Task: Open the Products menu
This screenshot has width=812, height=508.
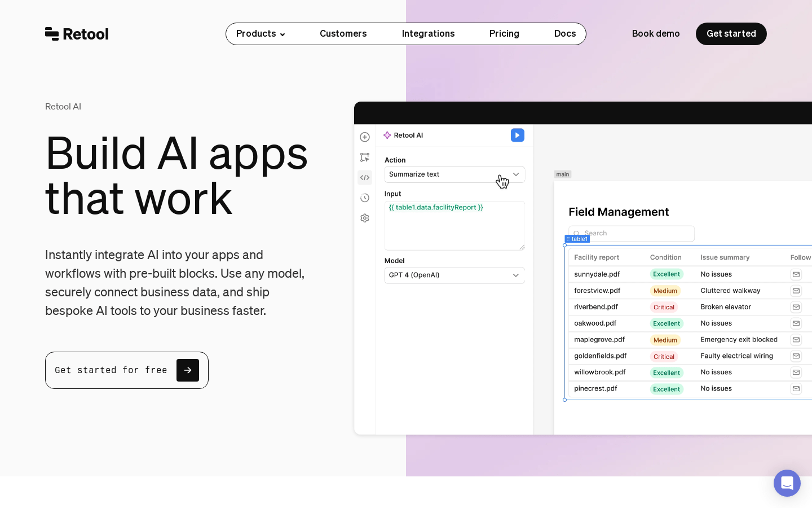Action: pyautogui.click(x=261, y=34)
